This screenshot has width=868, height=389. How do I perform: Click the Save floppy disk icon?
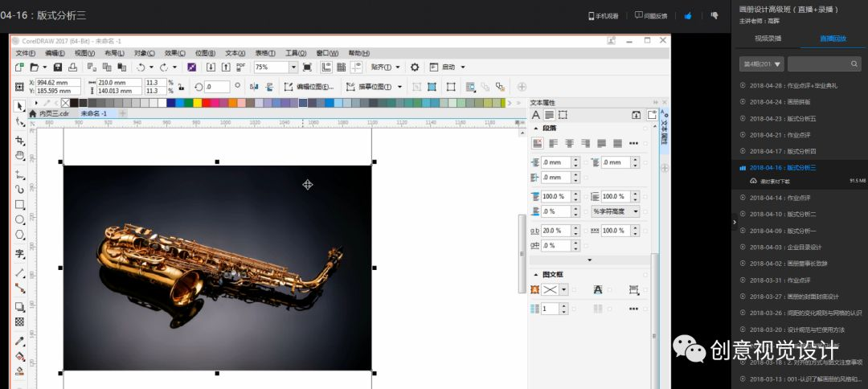[x=58, y=67]
